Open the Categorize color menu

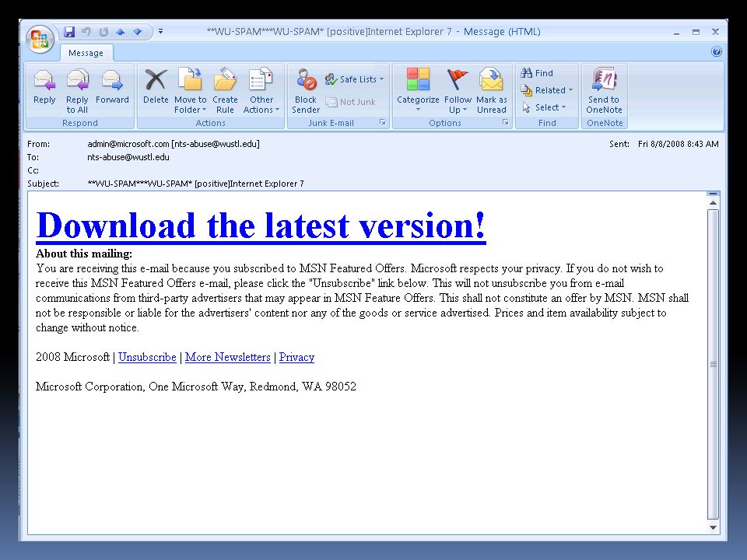[418, 90]
